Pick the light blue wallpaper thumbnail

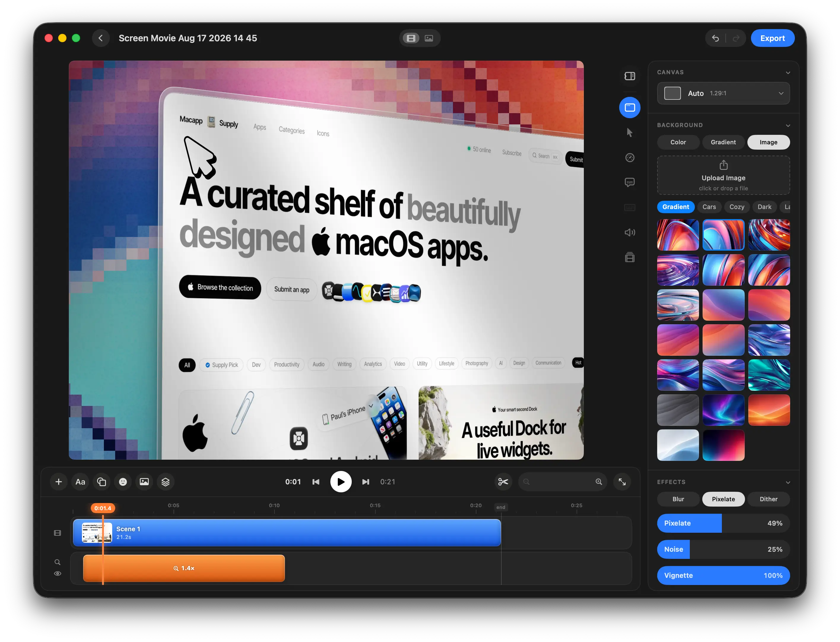tap(678, 445)
